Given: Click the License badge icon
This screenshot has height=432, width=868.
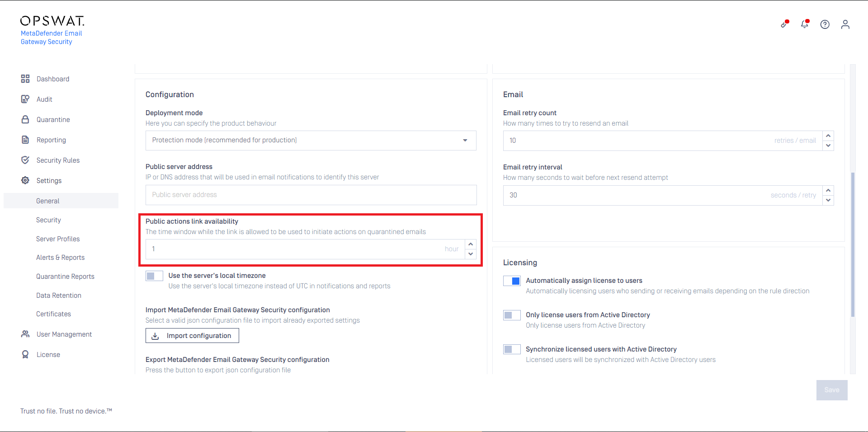Looking at the screenshot, I should pyautogui.click(x=25, y=354).
